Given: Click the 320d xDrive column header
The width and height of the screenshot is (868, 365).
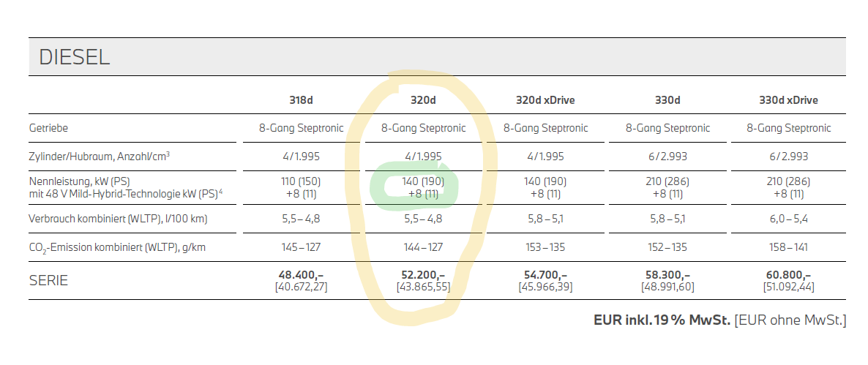Looking at the screenshot, I should 545,100.
